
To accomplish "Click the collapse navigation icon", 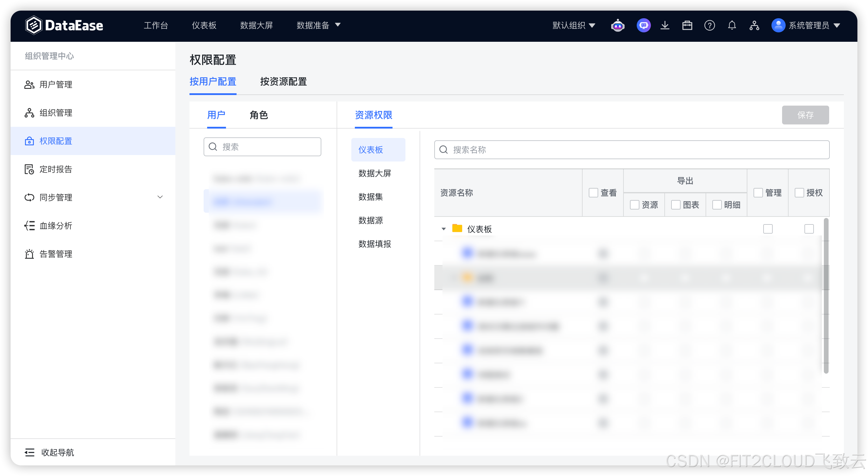I will tap(30, 452).
